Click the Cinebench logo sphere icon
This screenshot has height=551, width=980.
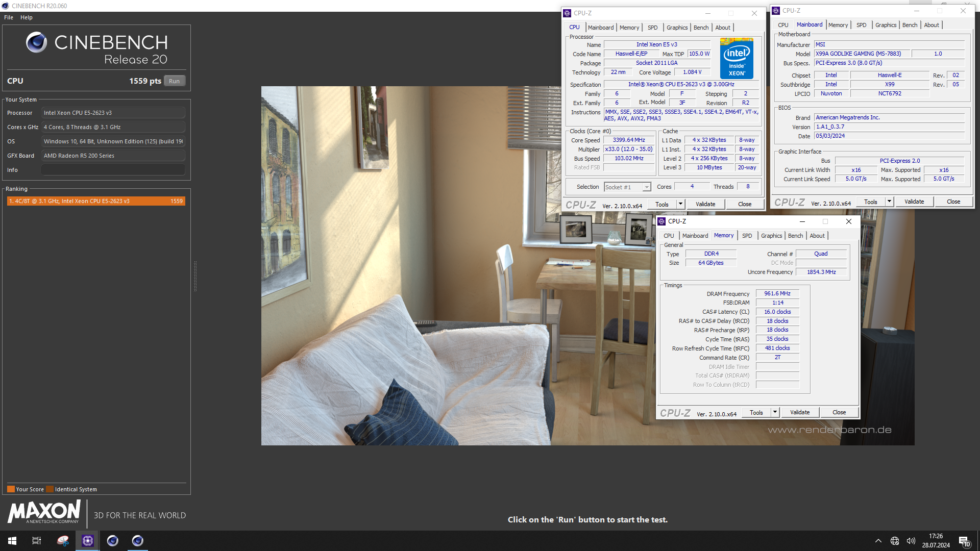click(36, 42)
